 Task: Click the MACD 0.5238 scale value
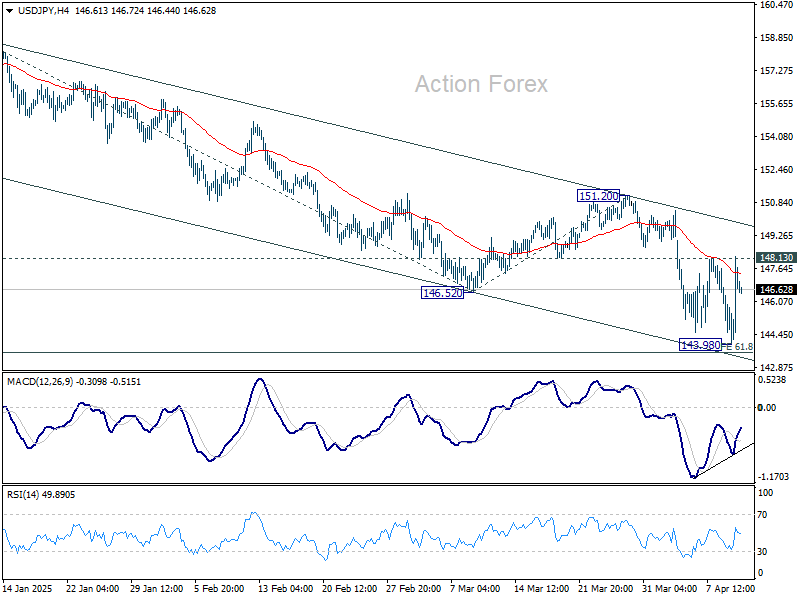[772, 380]
